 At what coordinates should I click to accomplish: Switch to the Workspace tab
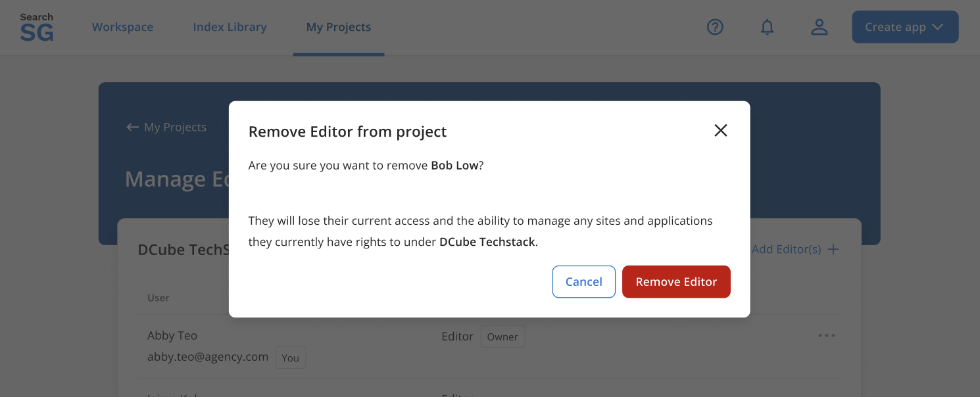click(122, 27)
